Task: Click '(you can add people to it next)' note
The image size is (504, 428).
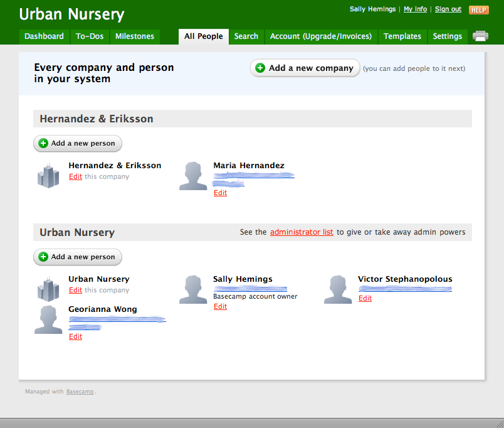Action: point(414,68)
